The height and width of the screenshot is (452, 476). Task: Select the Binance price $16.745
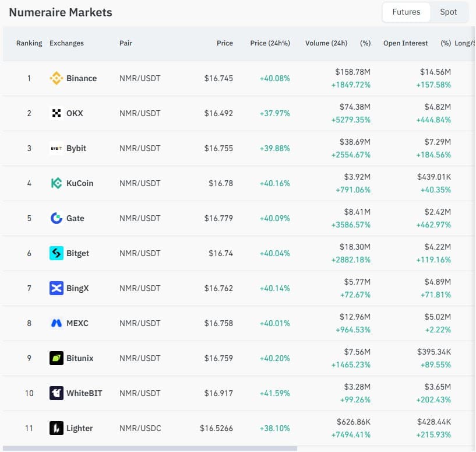click(x=218, y=78)
